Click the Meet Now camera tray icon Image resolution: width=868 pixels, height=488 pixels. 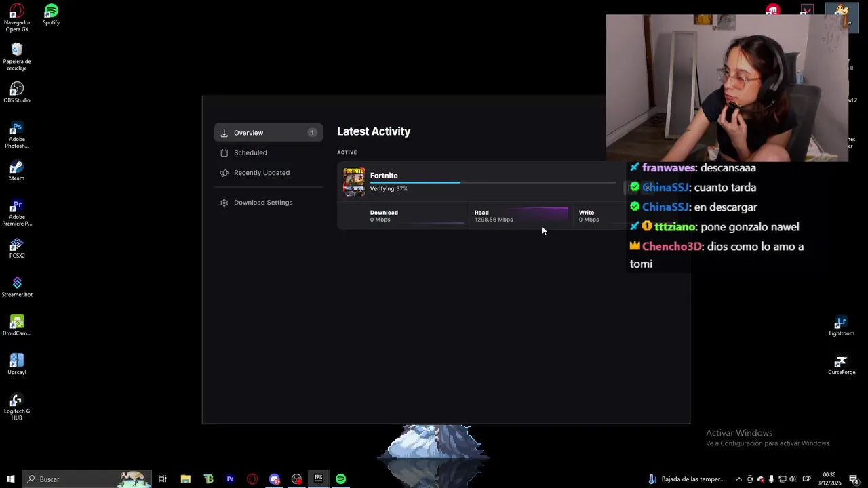750,479
